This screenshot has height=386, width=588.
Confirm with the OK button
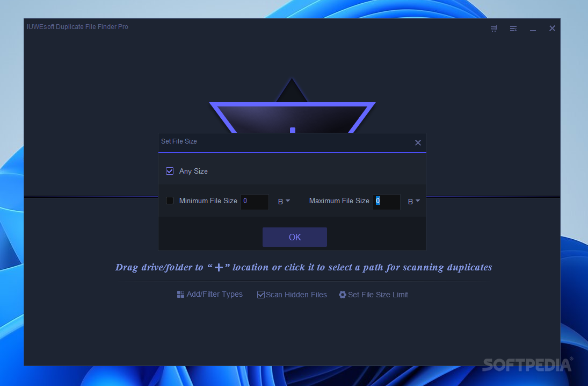(x=295, y=237)
